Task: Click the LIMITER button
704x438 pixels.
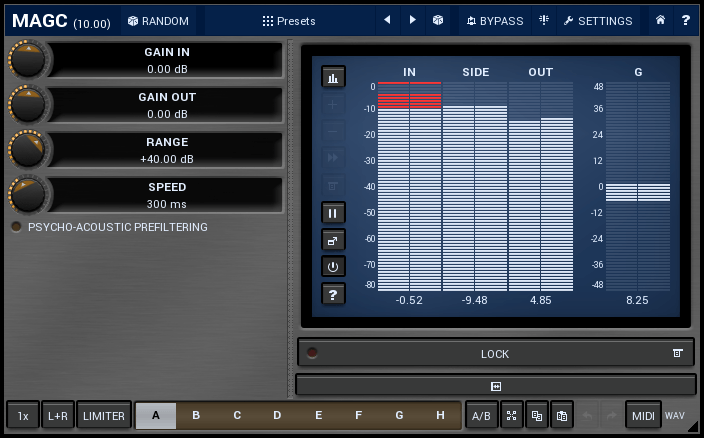Action: [x=104, y=415]
